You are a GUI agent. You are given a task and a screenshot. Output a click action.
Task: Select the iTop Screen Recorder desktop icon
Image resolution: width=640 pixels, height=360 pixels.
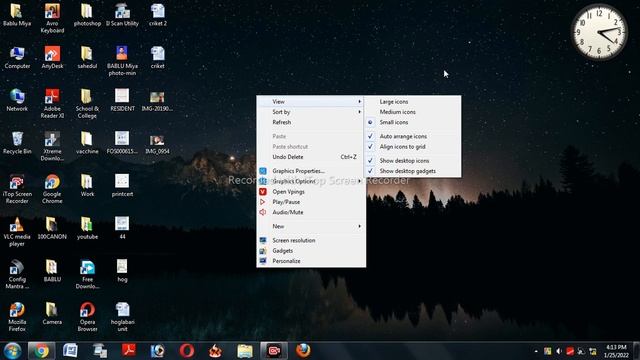coord(17,189)
